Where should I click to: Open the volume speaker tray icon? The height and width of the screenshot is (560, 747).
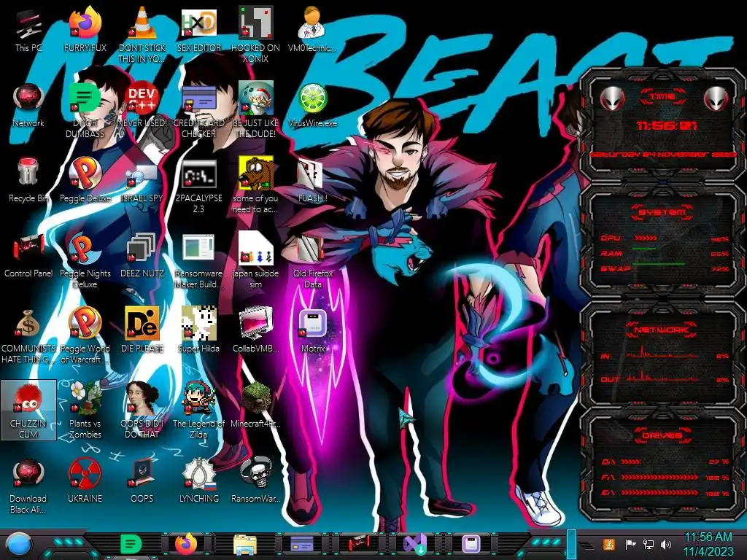pos(666,544)
